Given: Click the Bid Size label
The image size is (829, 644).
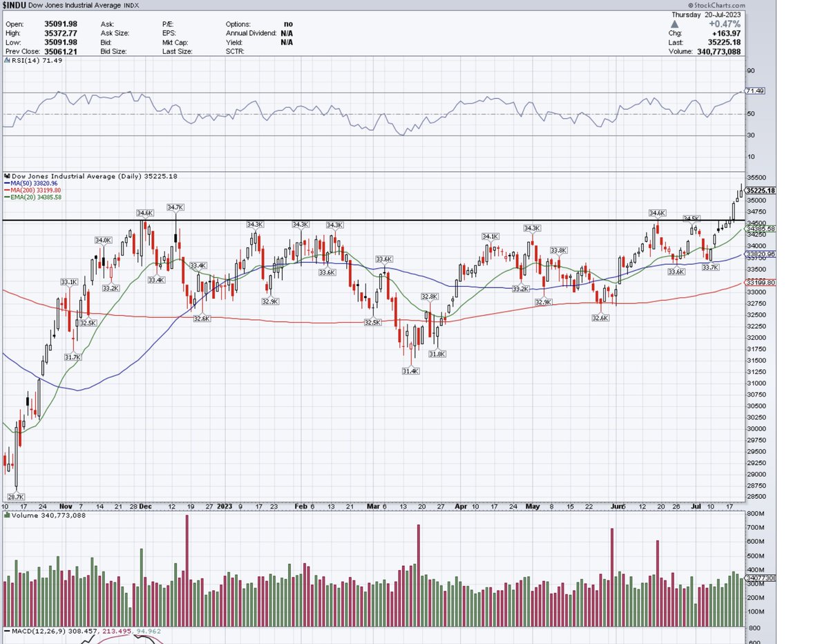Looking at the screenshot, I should pyautogui.click(x=115, y=50).
